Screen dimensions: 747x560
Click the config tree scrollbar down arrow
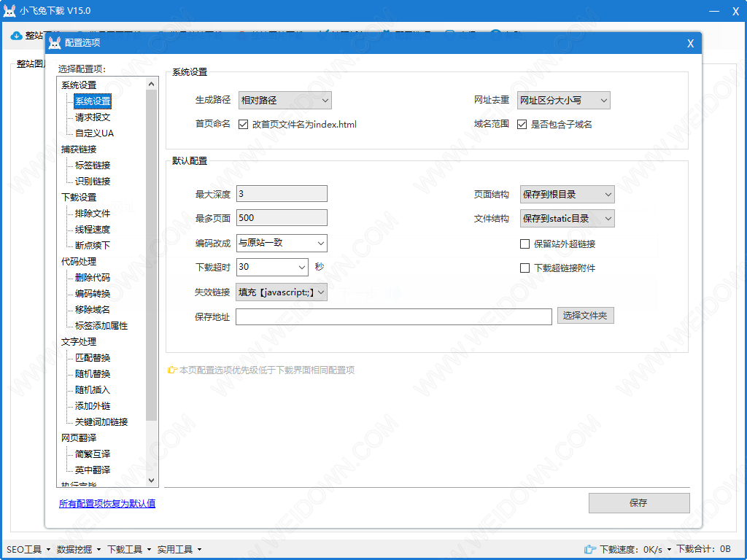click(x=152, y=481)
